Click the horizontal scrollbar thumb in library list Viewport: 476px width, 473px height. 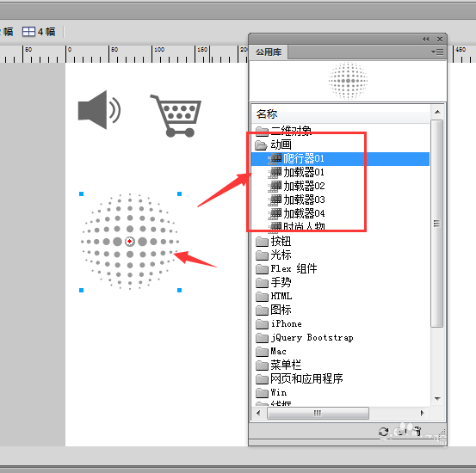(318, 413)
